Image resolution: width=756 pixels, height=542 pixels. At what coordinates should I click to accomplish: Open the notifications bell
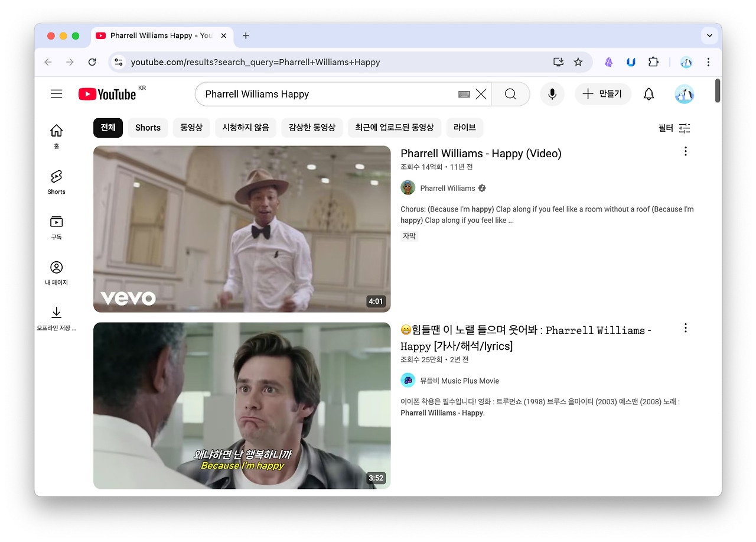[649, 94]
